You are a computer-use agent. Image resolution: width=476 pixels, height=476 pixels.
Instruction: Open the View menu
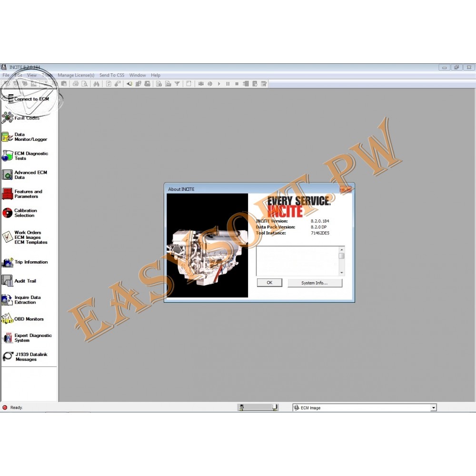[x=32, y=75]
